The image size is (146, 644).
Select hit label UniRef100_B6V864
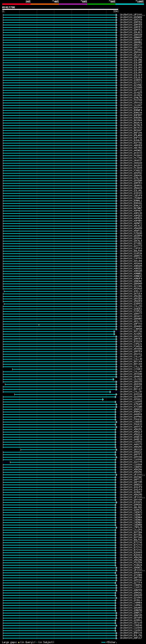[x=131, y=120]
